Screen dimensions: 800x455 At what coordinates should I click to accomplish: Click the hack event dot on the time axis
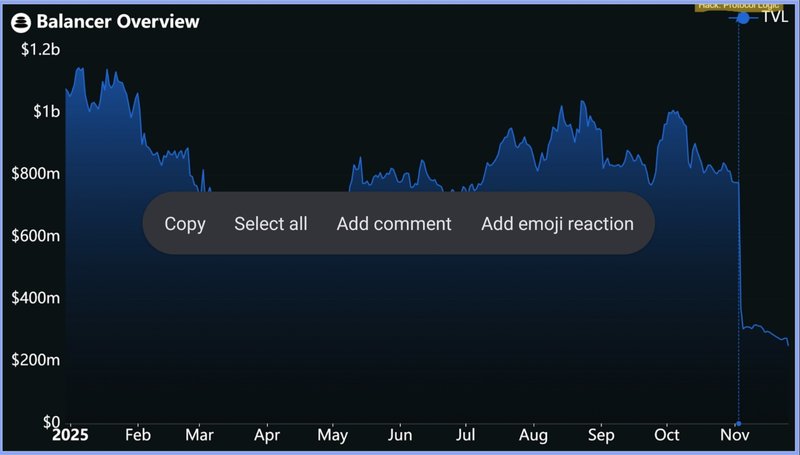pos(738,423)
